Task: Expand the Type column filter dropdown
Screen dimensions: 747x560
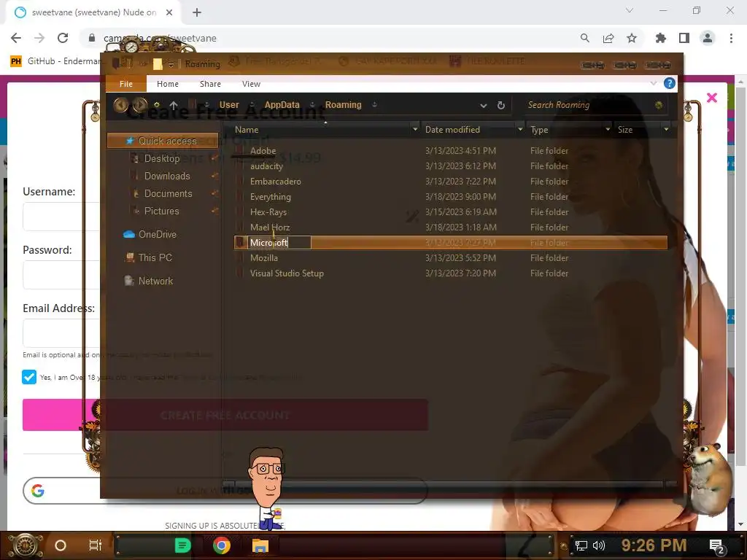Action: (x=608, y=130)
